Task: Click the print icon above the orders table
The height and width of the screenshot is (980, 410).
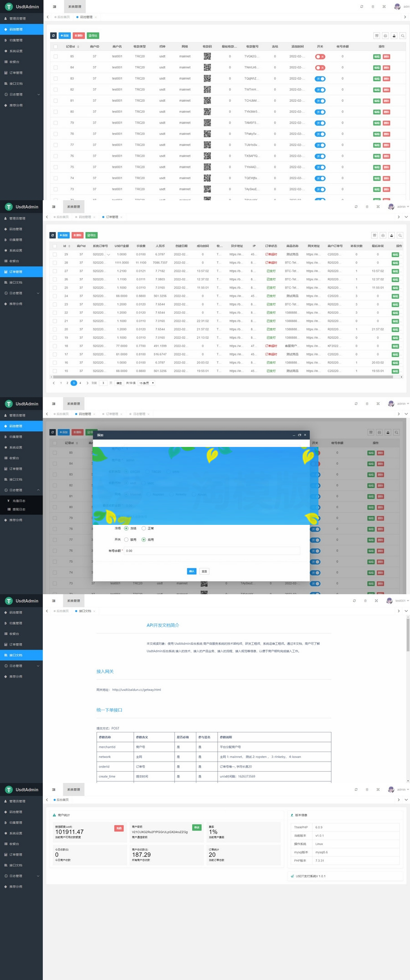Action: click(383, 235)
